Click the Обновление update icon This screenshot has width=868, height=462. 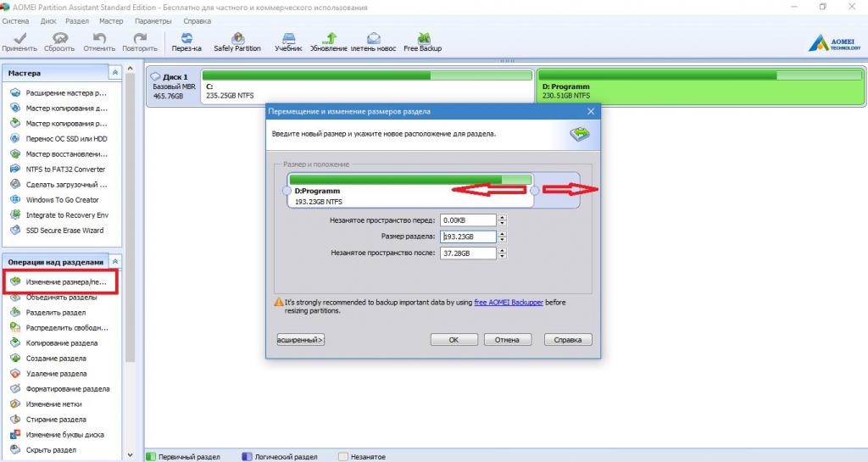(x=329, y=42)
